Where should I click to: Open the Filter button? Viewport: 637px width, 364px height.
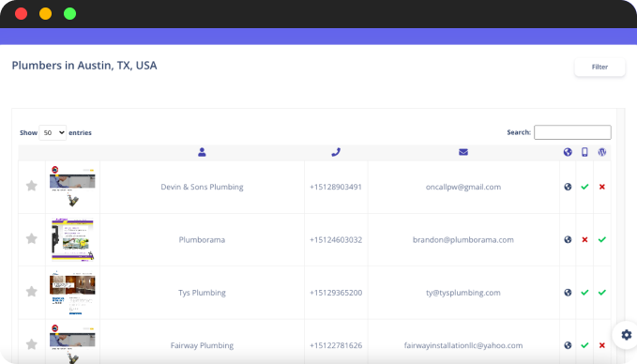(x=599, y=67)
